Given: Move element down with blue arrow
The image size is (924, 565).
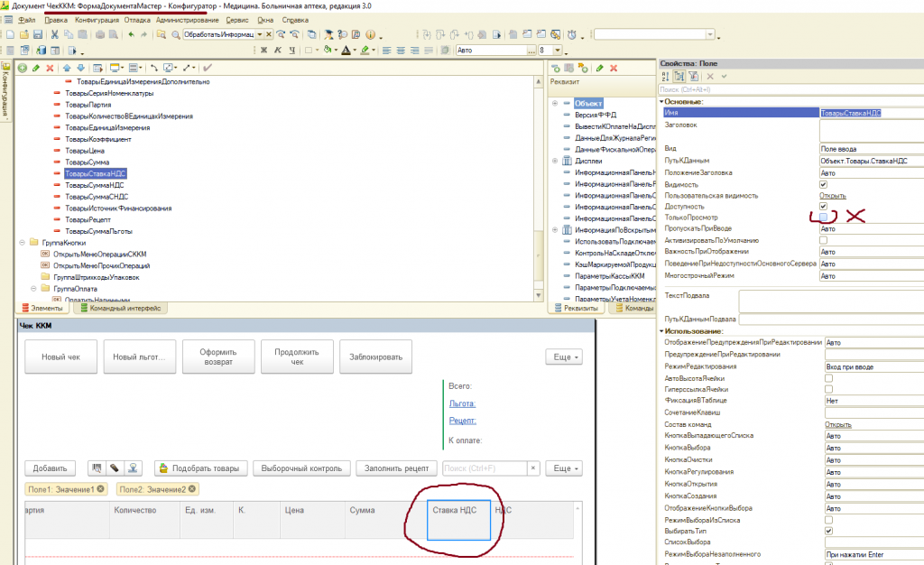Looking at the screenshot, I should (x=80, y=68).
